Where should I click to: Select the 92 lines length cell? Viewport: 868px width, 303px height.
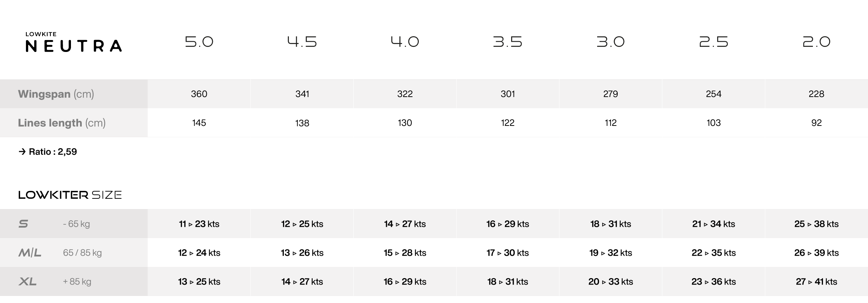(x=816, y=123)
